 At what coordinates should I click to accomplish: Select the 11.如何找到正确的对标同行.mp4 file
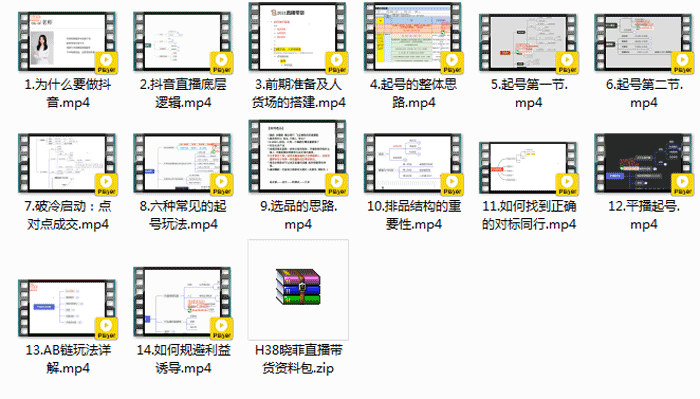528,168
